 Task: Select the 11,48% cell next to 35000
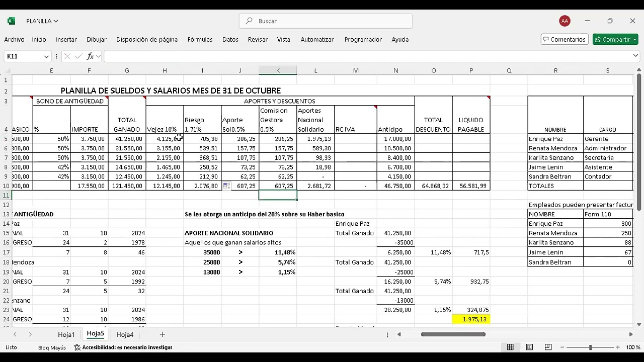tap(278, 252)
